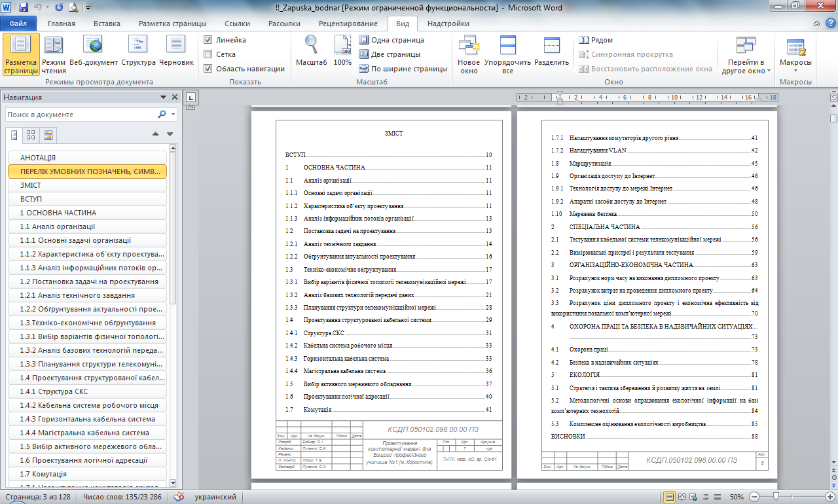The height and width of the screenshot is (504, 838).
Task: Open the Help question mark icon
Action: pos(829,24)
